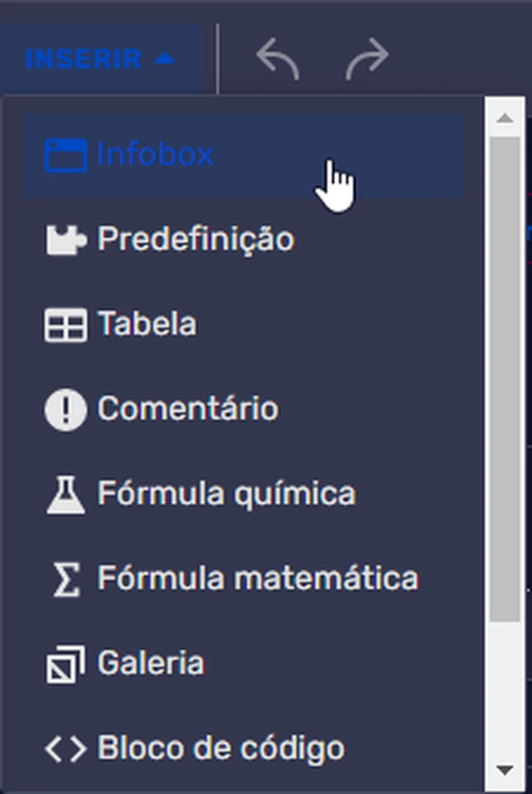Click the Fórmula química flask icon
The height and width of the screenshot is (794, 532).
[66, 494]
